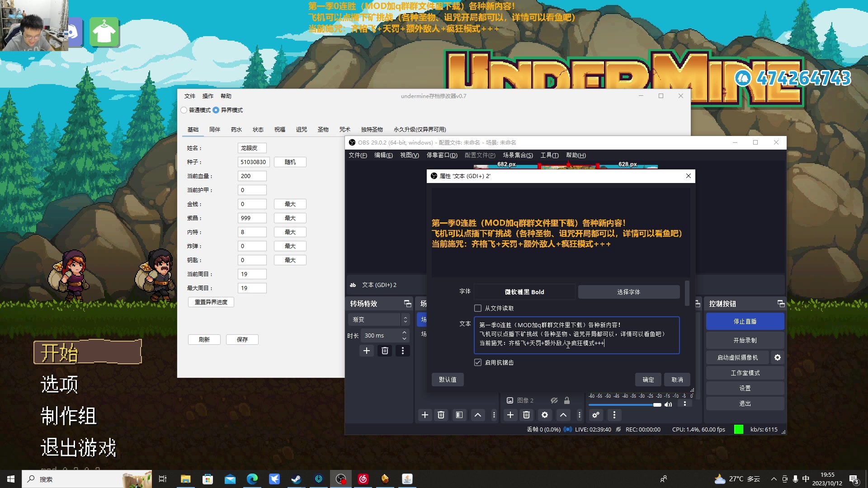Viewport: 868px width, 488px height.
Task: Click the 紫晶 value field
Action: pos(252,218)
